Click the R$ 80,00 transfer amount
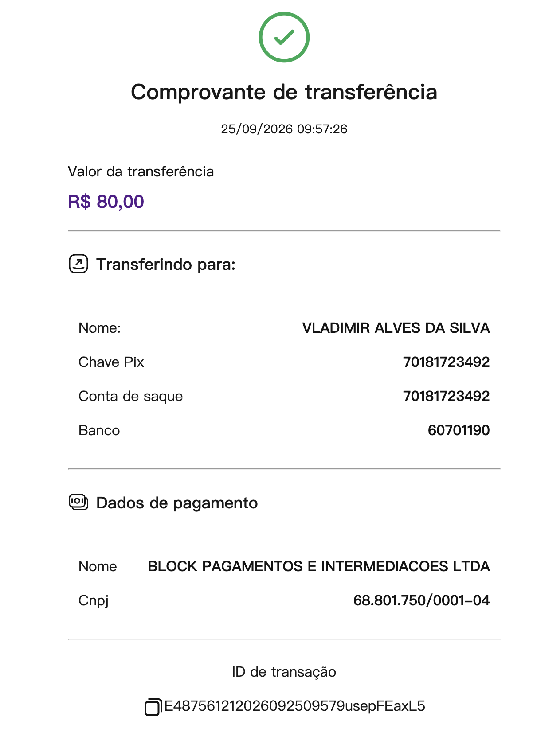This screenshot has width=533, height=756. click(106, 202)
